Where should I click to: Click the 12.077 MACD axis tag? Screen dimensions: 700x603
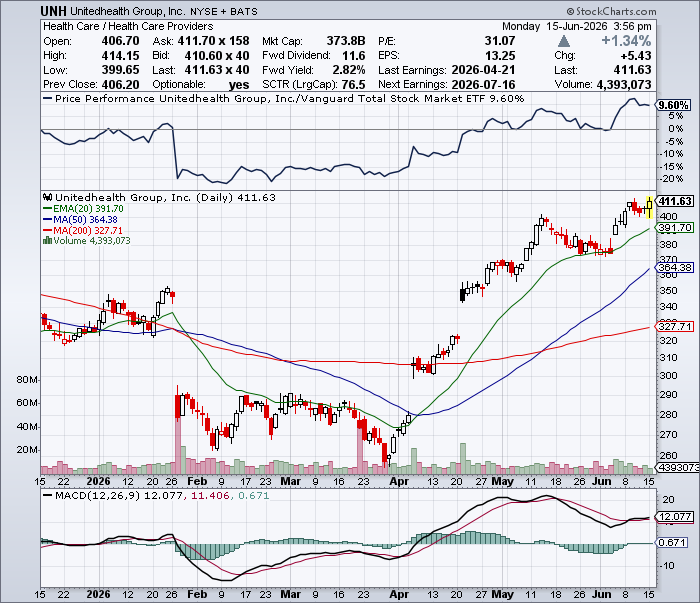[x=675, y=516]
